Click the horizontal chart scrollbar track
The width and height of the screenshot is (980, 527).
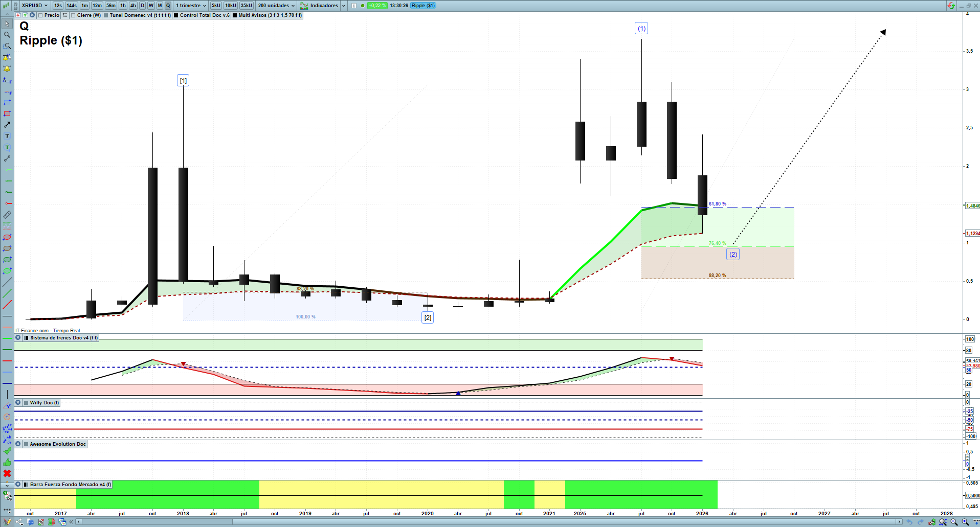tap(488, 522)
